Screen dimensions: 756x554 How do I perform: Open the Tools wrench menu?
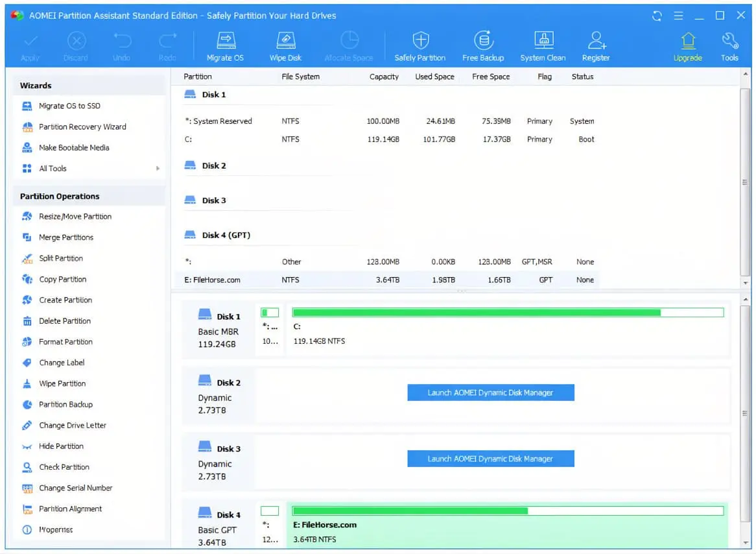[729, 47]
